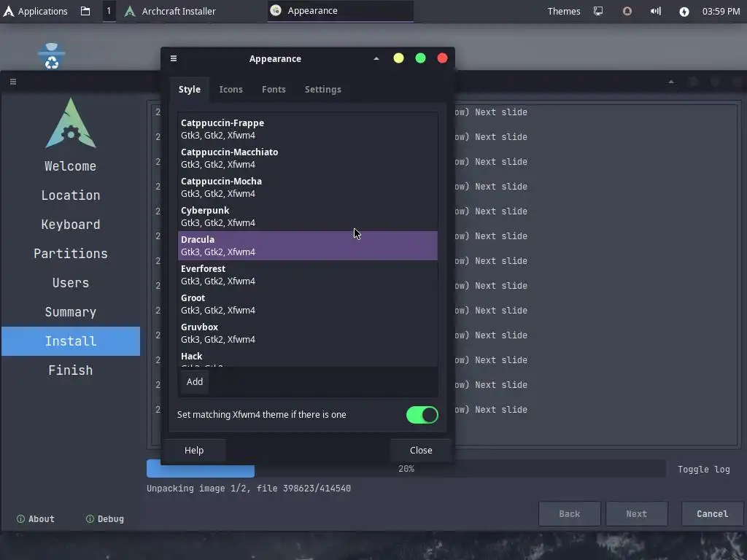
Task: Open the power manager tray icon
Action: (x=684, y=12)
